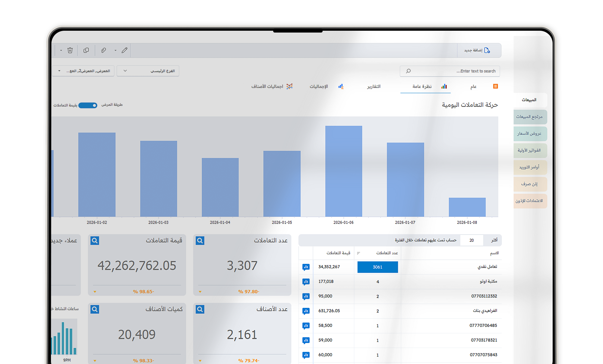Click the chart bar for 2026-01-04
The image size is (603, 364).
point(220,187)
